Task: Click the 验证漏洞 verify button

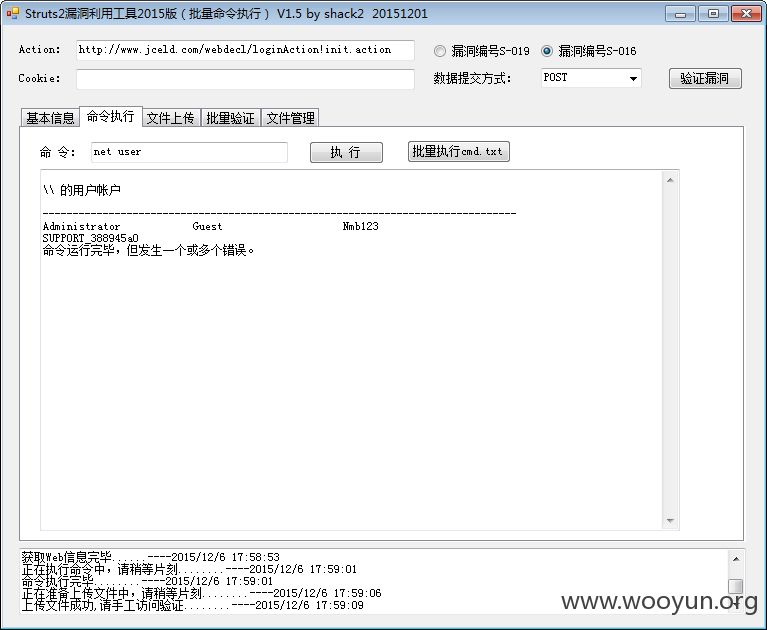Action: point(705,78)
